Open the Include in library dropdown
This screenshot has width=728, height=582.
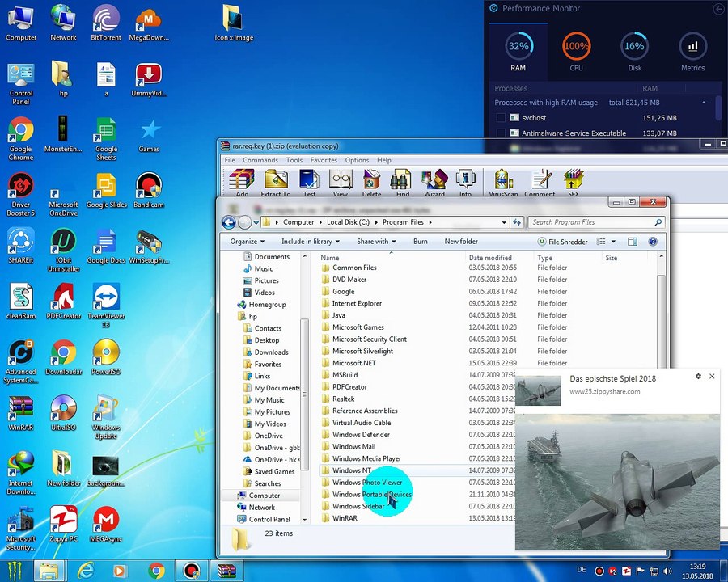pyautogui.click(x=311, y=242)
